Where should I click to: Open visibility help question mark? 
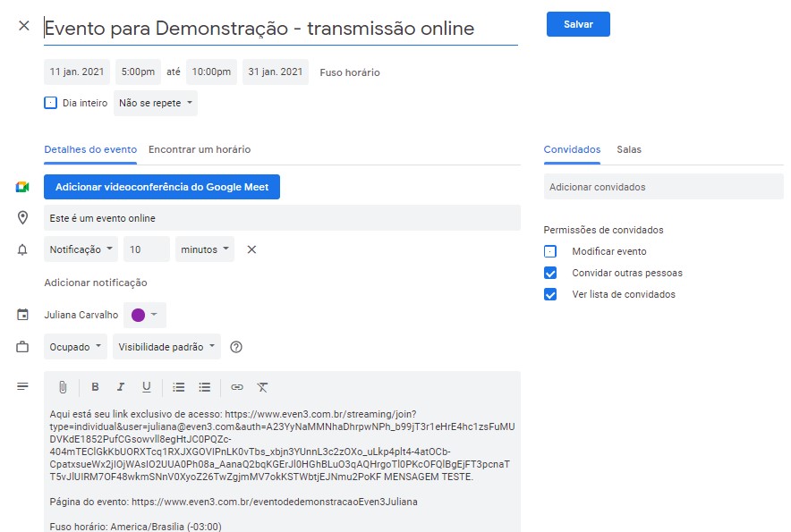tap(236, 347)
